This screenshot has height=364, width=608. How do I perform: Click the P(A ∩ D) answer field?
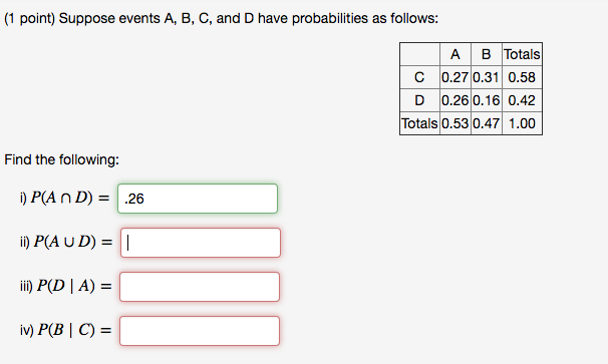[197, 198]
